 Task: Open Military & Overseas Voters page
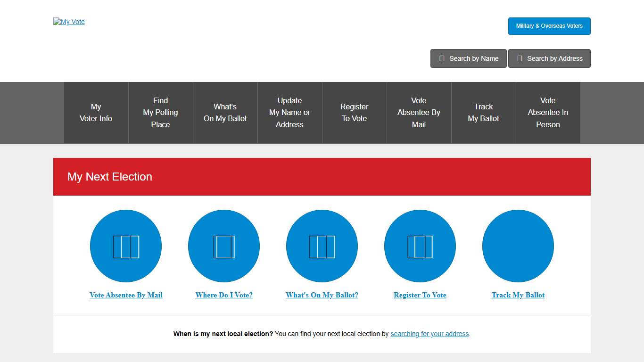549,26
